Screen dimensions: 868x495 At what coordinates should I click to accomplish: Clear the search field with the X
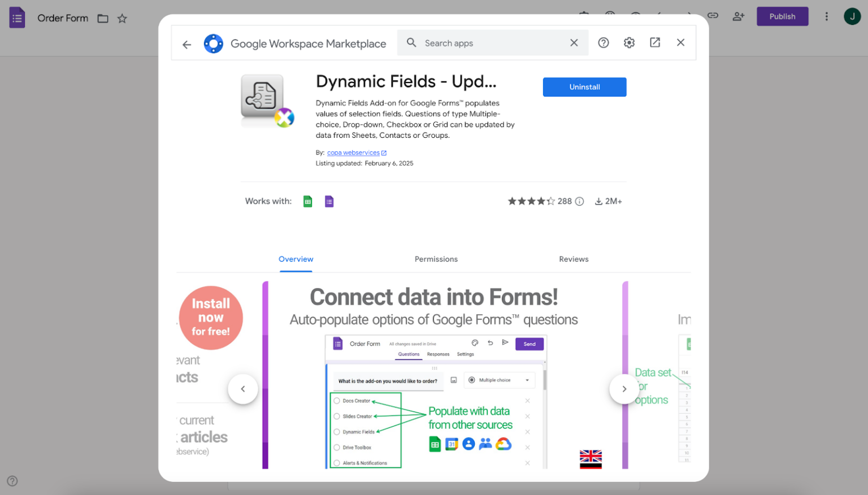tap(574, 42)
